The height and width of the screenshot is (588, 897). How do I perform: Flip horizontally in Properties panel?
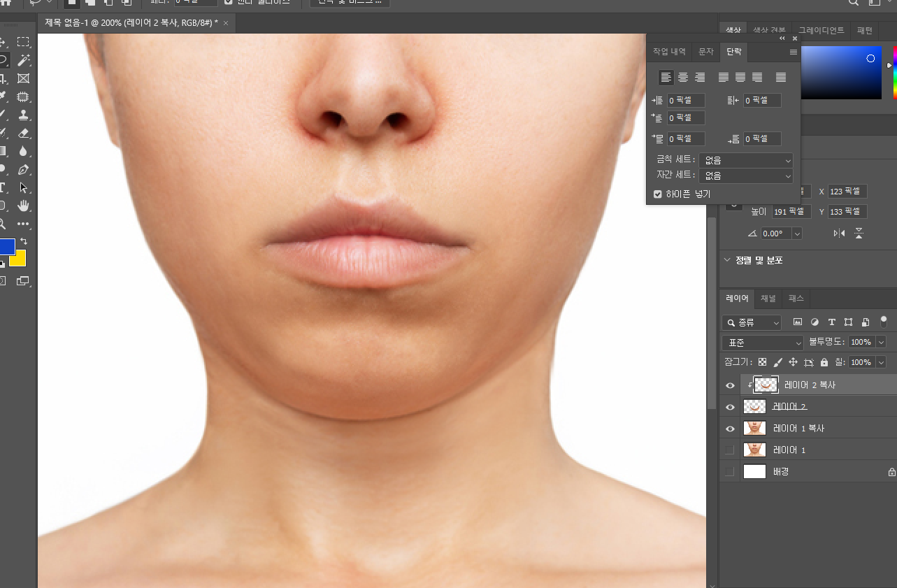pyautogui.click(x=839, y=234)
